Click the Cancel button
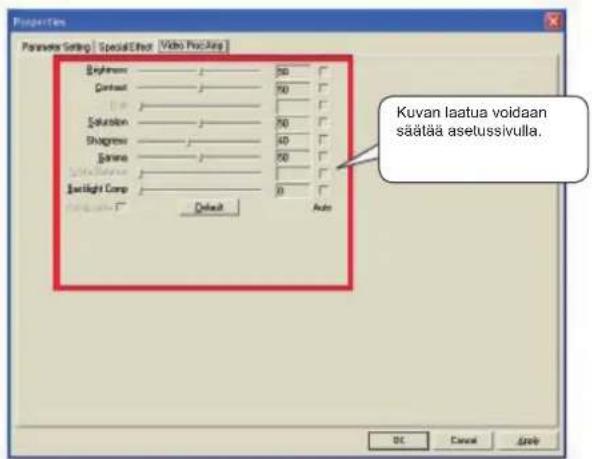 [464, 441]
